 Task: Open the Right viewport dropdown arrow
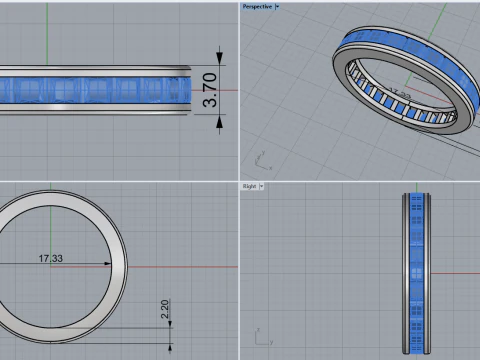262,186
